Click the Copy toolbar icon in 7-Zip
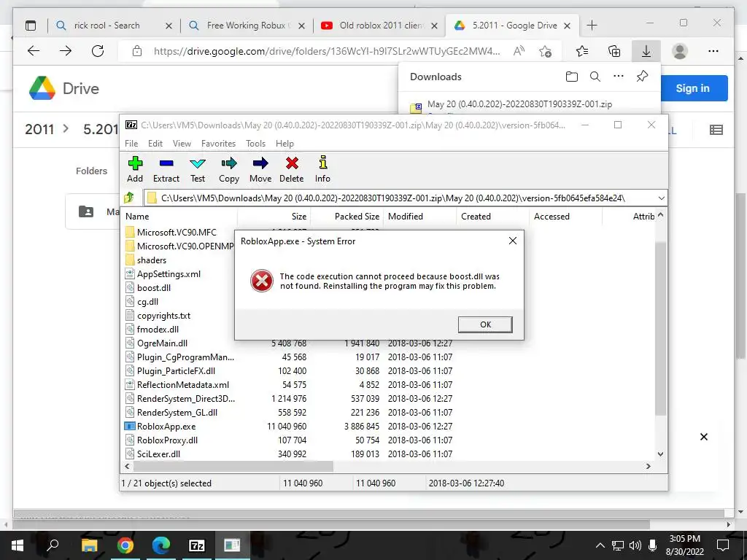Screen dimensions: 747x560 tap(229, 169)
